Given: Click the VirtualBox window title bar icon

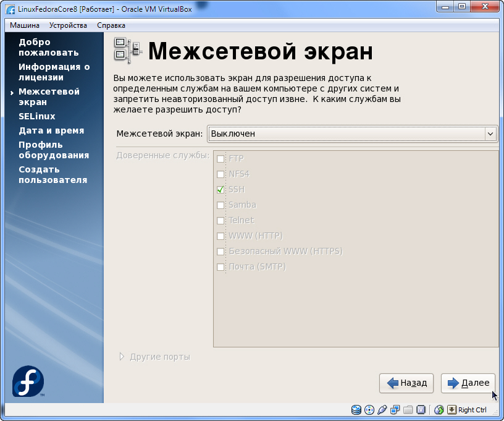Looking at the screenshot, I should (10, 9).
